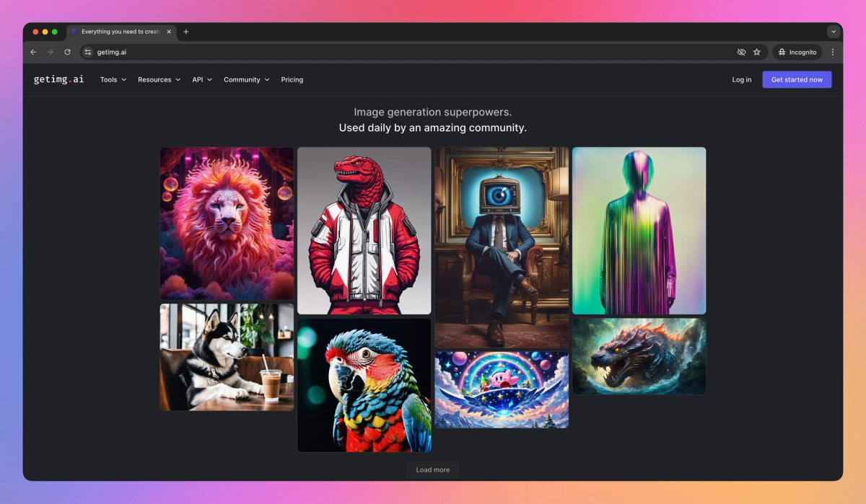The image size is (866, 504).
Task: Click the Log in link
Action: (742, 79)
